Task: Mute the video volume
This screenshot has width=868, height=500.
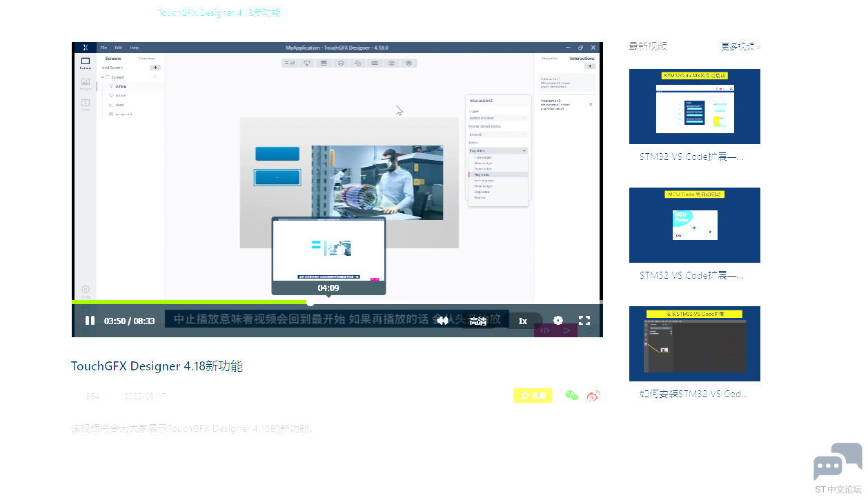Action: point(443,321)
